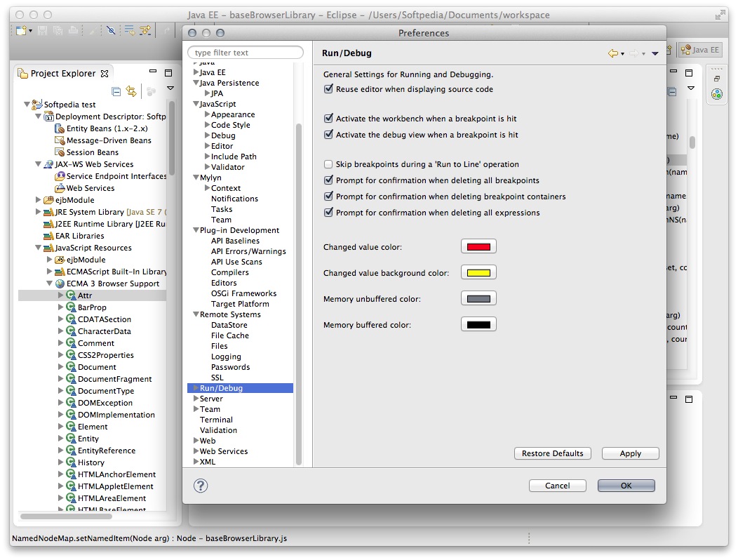
Task: Expand the Server preferences node
Action: click(x=196, y=399)
